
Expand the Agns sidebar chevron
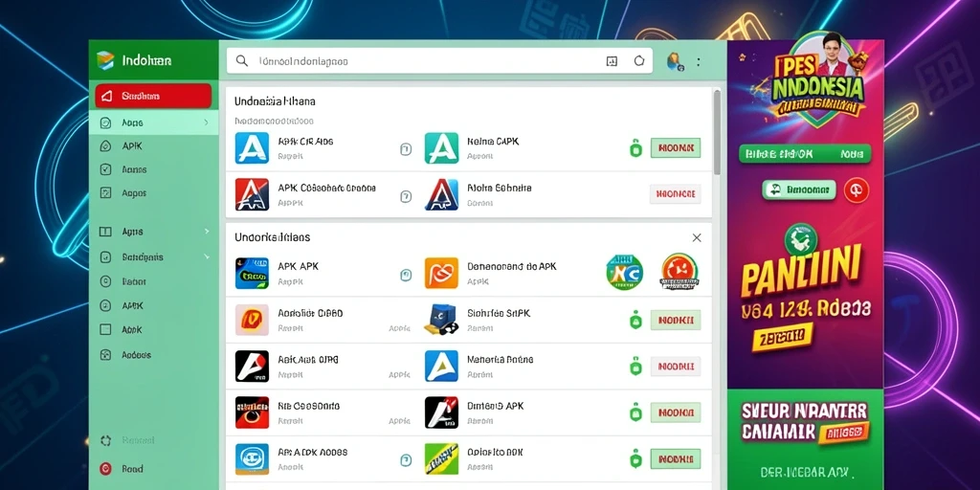click(x=207, y=232)
